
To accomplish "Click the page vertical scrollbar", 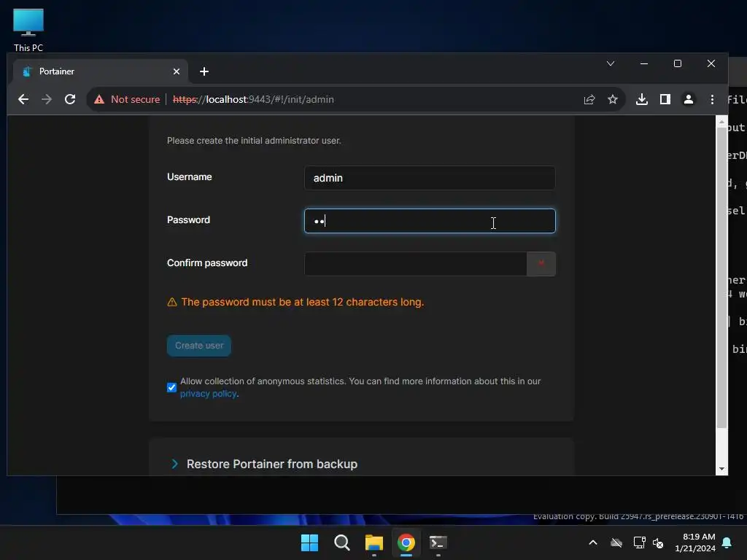I will tap(721, 277).
